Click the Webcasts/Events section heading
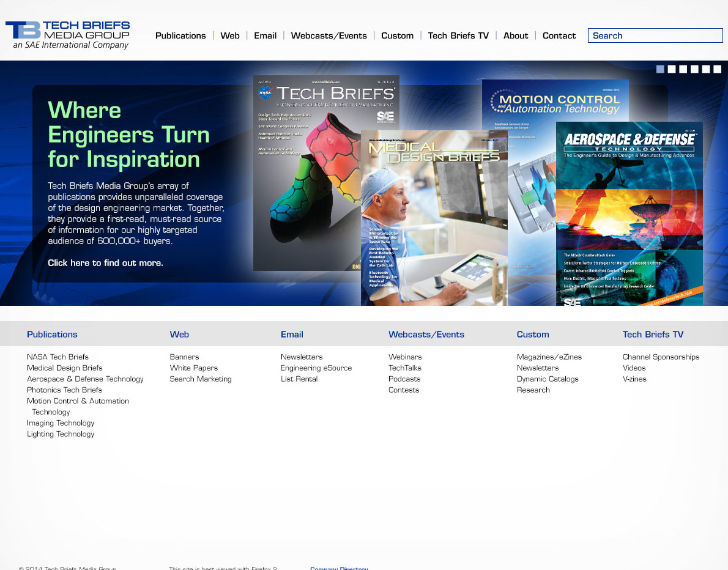Viewport: 728px width, 570px height. [426, 334]
